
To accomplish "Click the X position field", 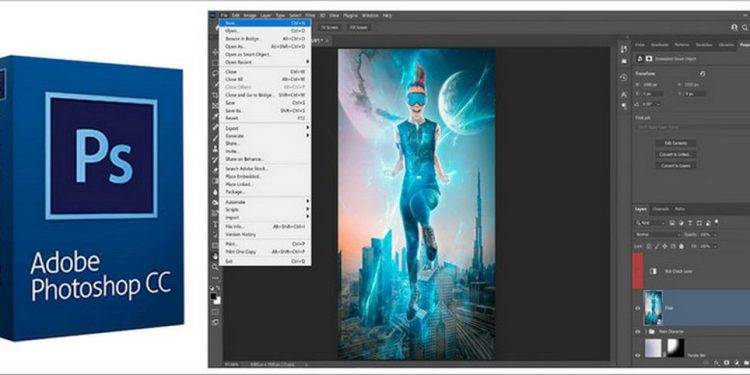I will tap(652, 94).
